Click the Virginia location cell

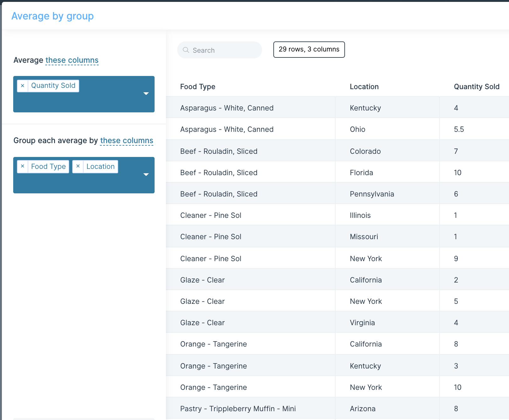point(363,323)
